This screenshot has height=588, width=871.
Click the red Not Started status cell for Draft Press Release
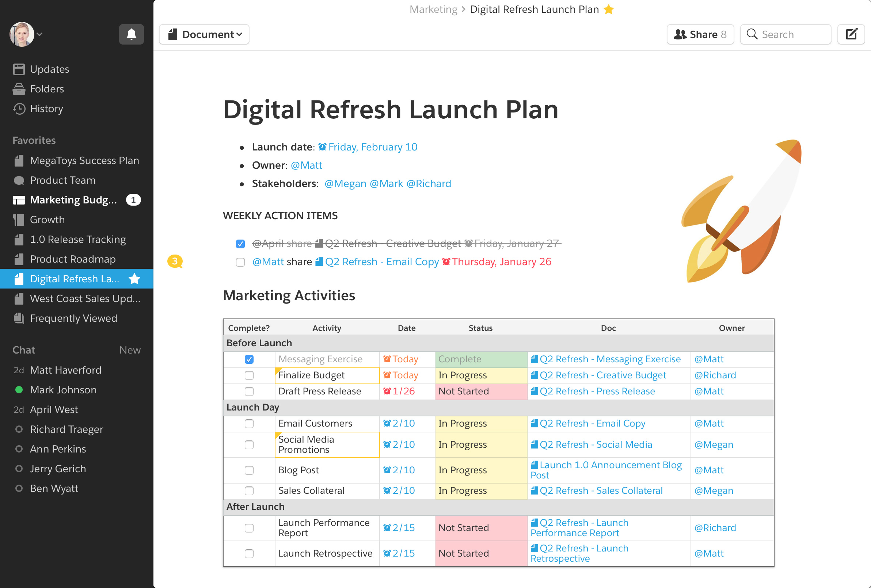[480, 392]
